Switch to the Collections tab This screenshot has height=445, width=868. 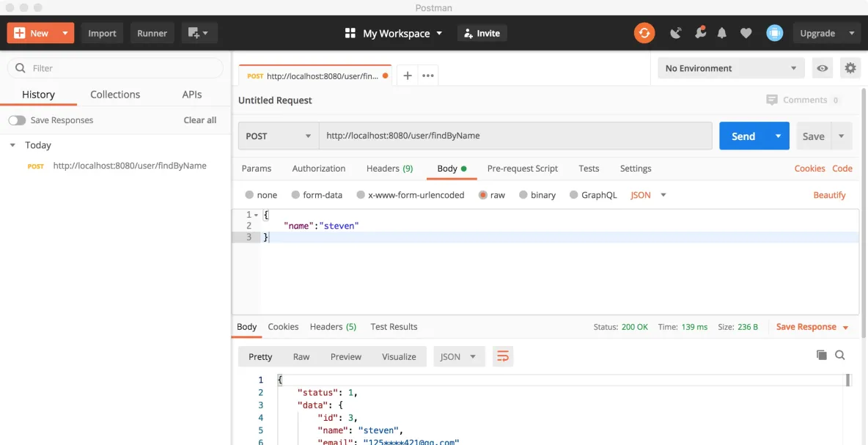point(115,94)
